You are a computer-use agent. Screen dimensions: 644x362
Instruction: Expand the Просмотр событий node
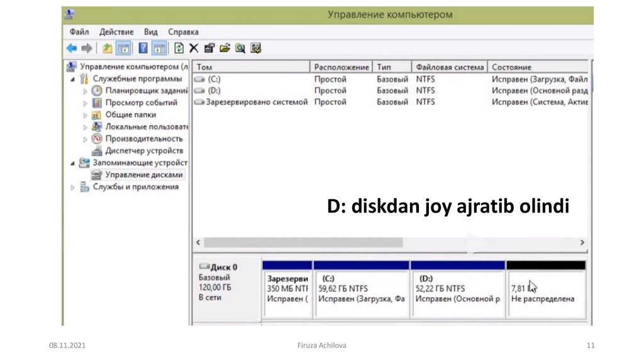pyautogui.click(x=85, y=103)
